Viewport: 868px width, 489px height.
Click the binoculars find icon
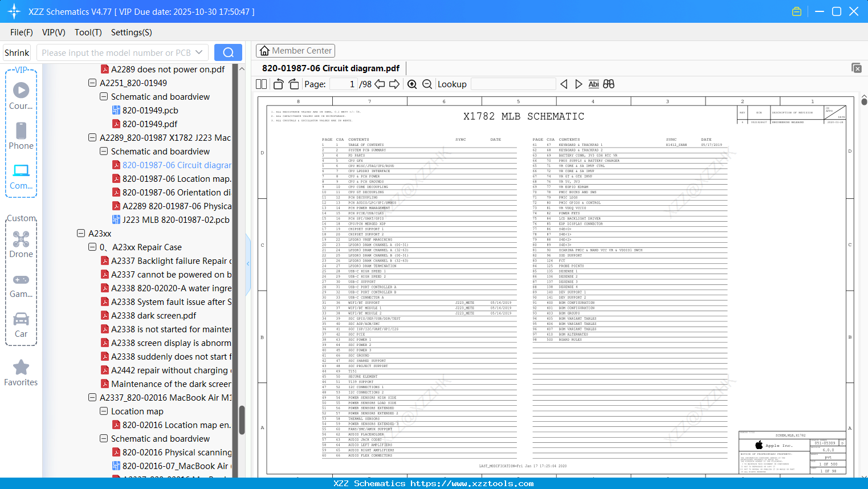click(x=609, y=84)
